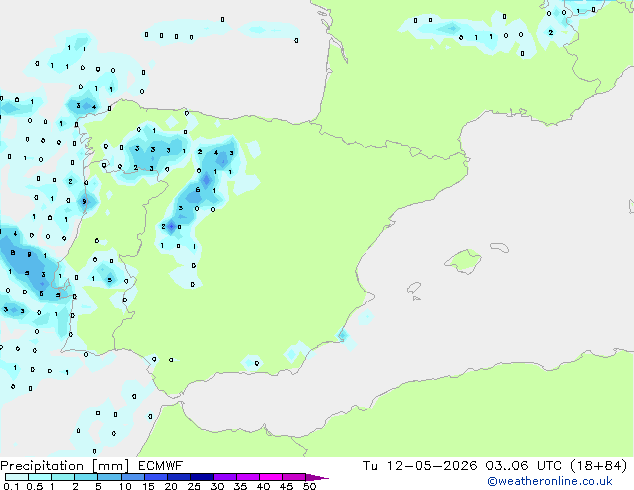The image size is (634, 490).
Task: Click the "0.1" legend scale label
Action: coord(11,486)
